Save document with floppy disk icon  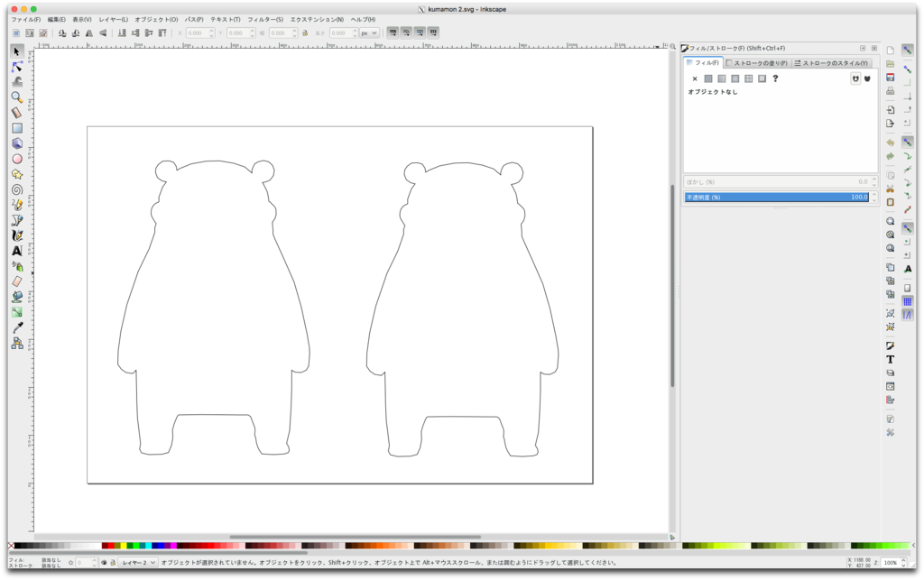(890, 78)
